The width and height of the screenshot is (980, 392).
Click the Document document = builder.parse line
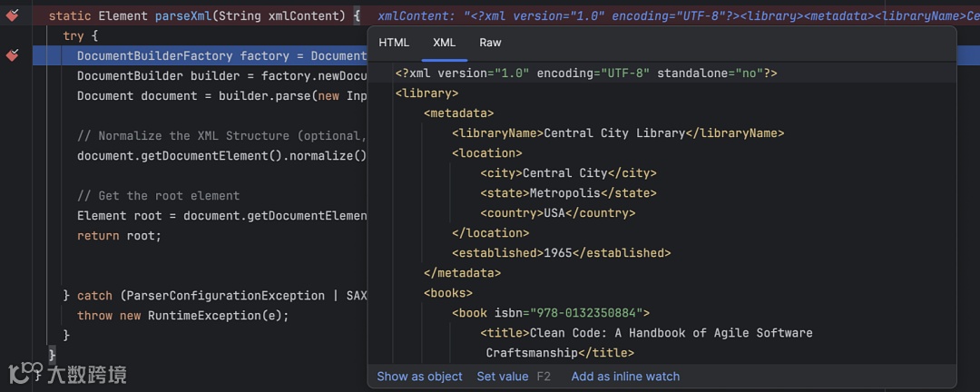(x=222, y=95)
